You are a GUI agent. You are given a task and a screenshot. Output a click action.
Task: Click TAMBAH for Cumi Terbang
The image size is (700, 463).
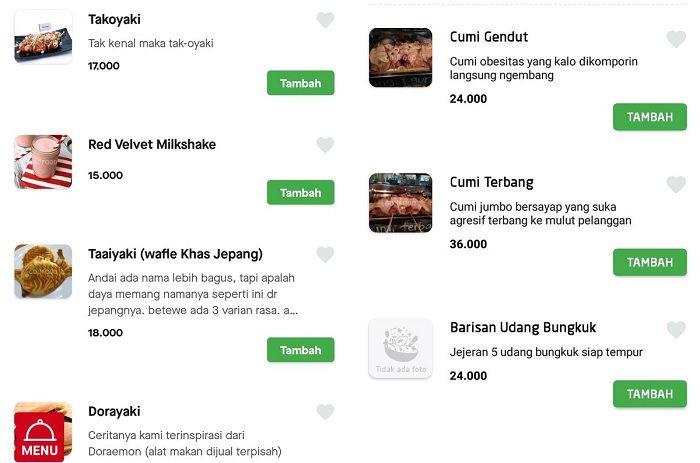tap(650, 262)
